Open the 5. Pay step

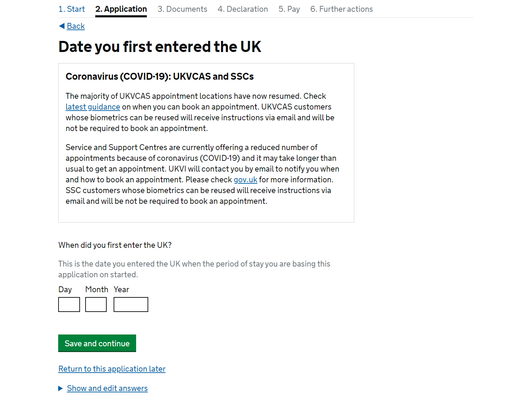pos(289,9)
